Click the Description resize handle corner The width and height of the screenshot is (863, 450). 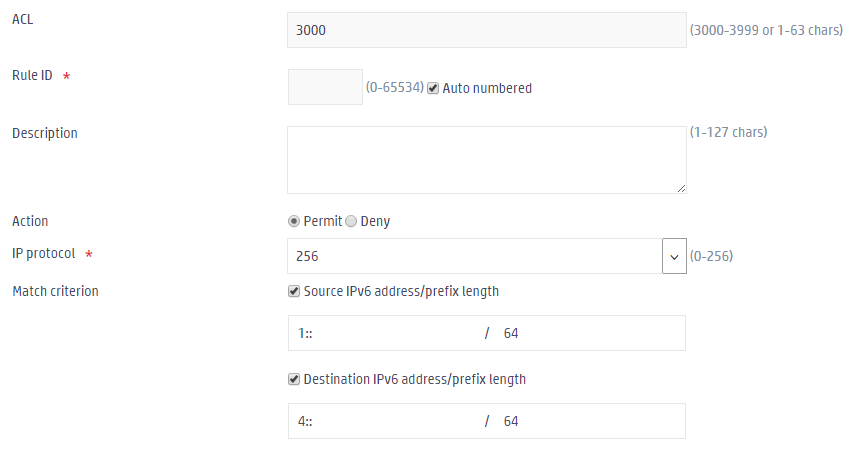click(x=681, y=189)
